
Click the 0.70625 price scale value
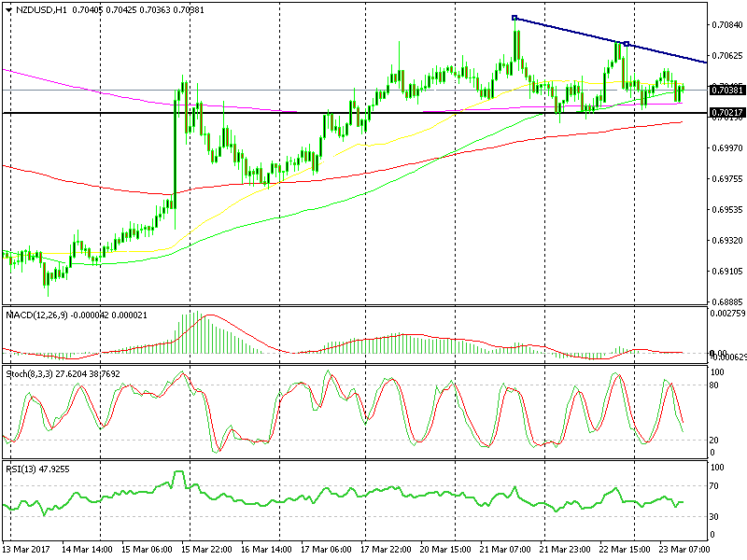click(x=726, y=56)
